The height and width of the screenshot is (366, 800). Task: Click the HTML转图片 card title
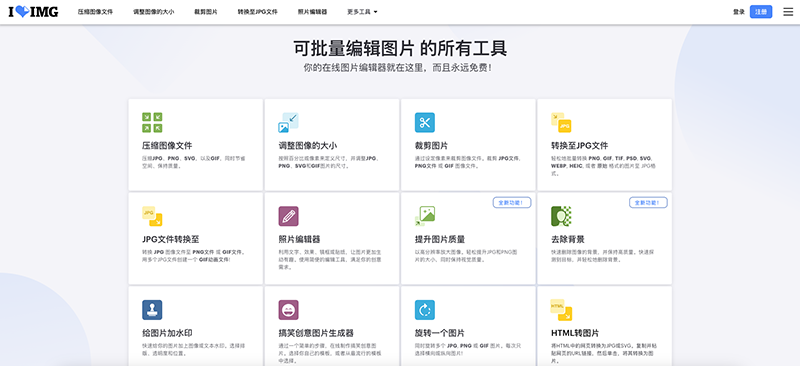click(575, 333)
